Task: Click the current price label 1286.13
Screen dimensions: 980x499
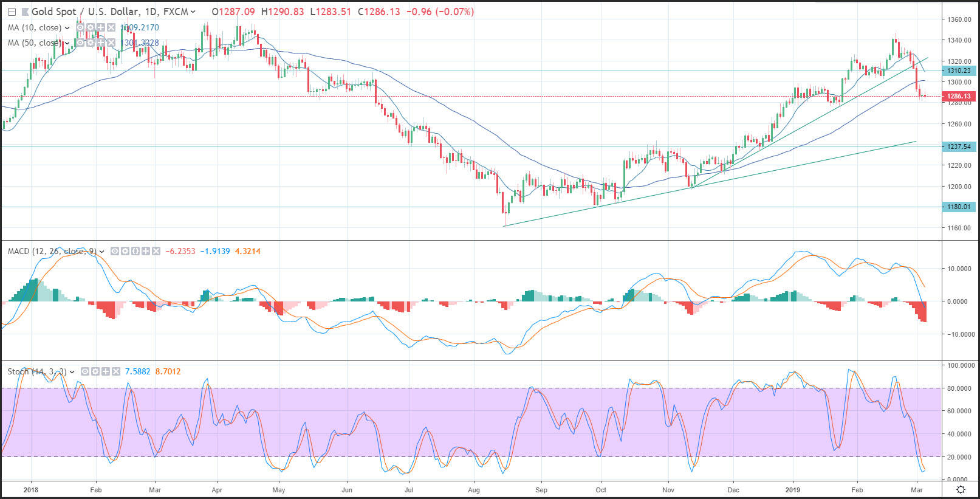Action: click(x=959, y=96)
